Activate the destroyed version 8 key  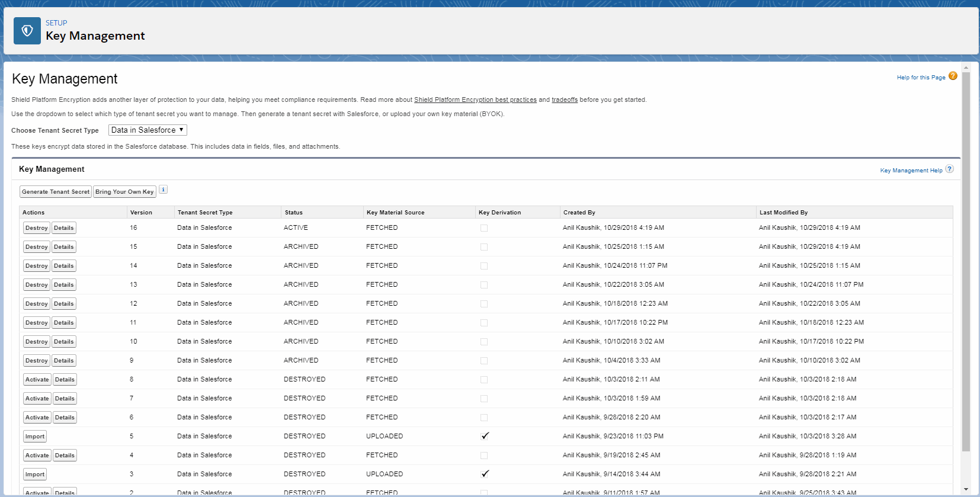pyautogui.click(x=37, y=380)
